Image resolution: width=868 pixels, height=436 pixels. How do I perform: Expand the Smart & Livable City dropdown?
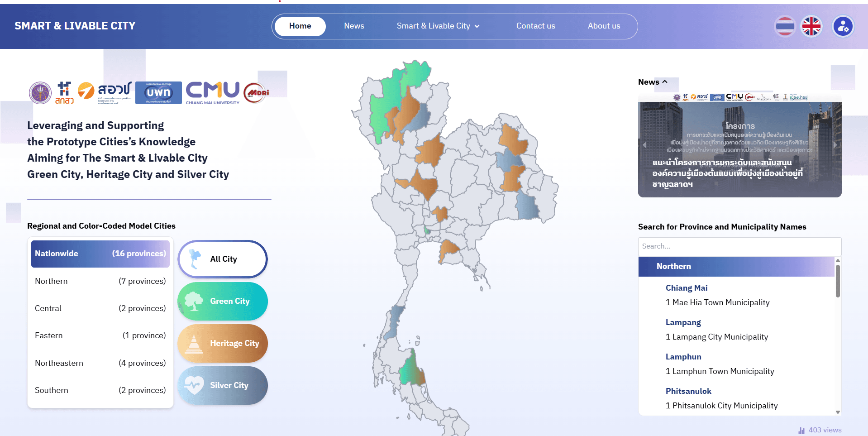point(438,26)
